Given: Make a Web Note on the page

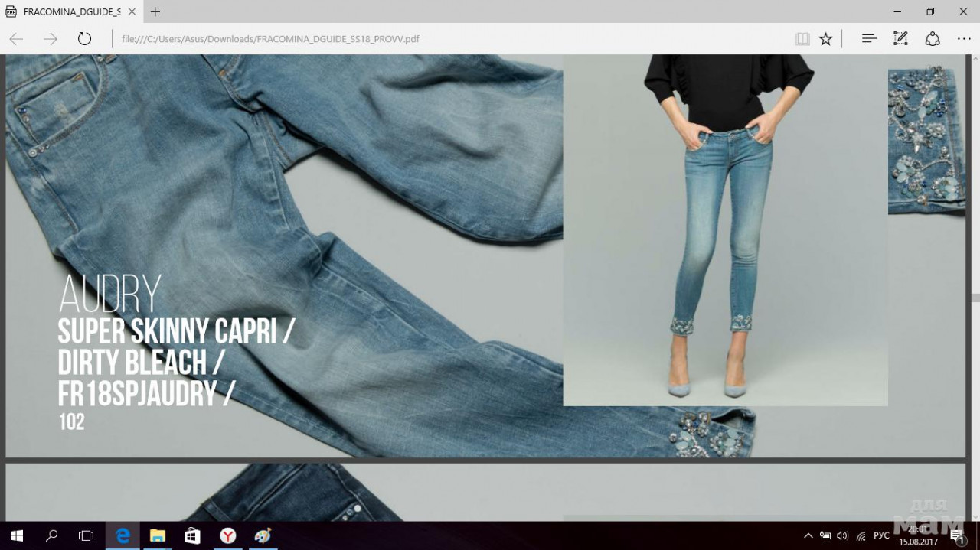Looking at the screenshot, I should pos(900,39).
